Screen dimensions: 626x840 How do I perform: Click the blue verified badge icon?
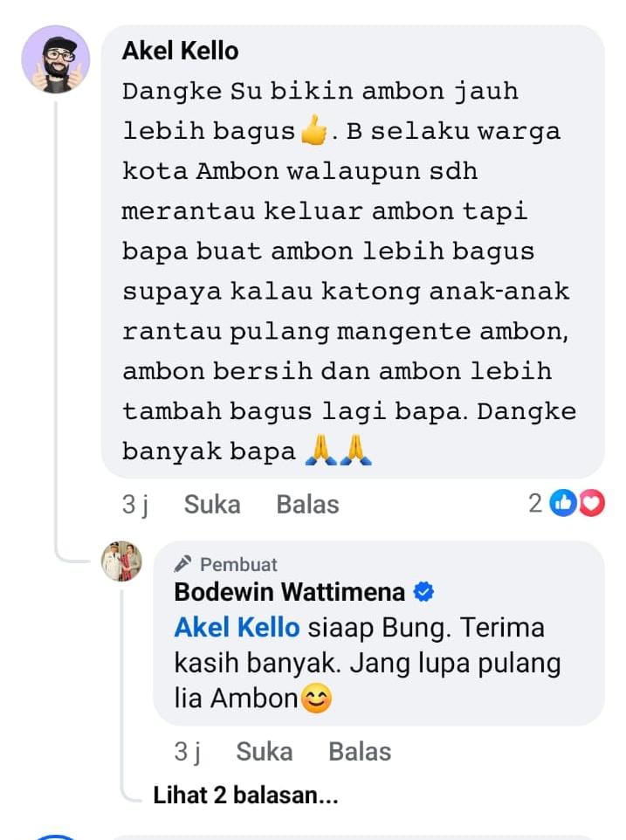click(x=423, y=592)
